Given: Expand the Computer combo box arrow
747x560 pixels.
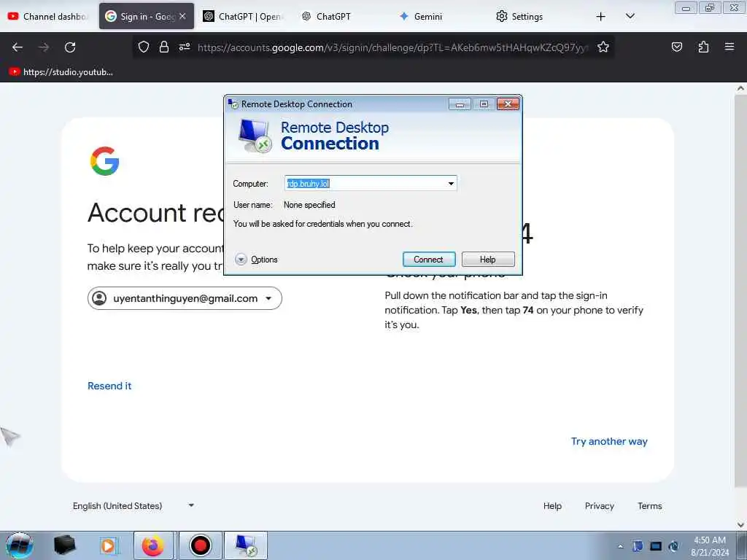Looking at the screenshot, I should (451, 183).
